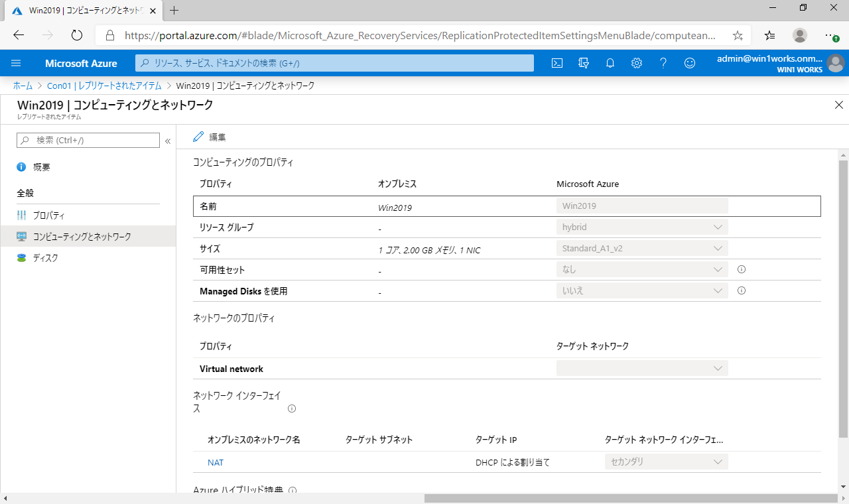Select the Win2019 browser tab
The width and height of the screenshot is (849, 504).
83,11
